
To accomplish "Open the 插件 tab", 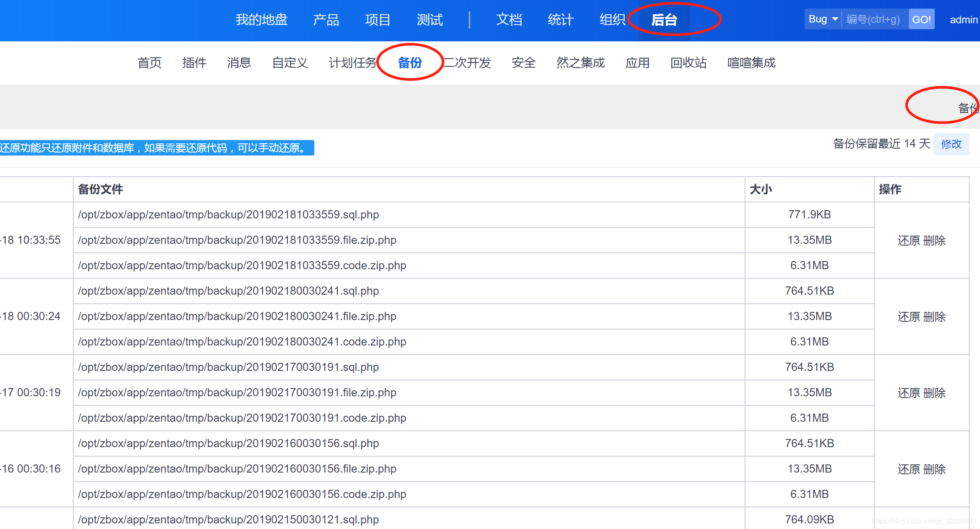I will (x=194, y=63).
